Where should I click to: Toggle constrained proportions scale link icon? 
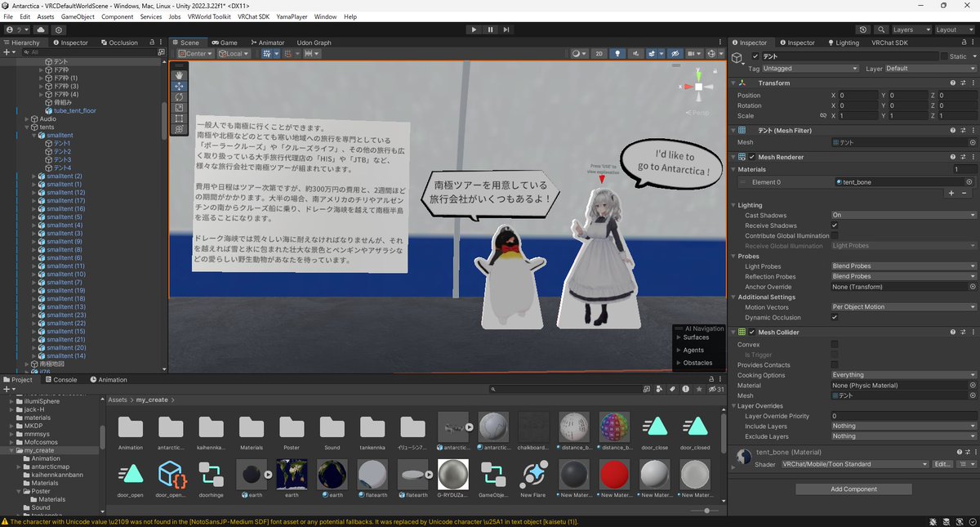[x=822, y=116]
